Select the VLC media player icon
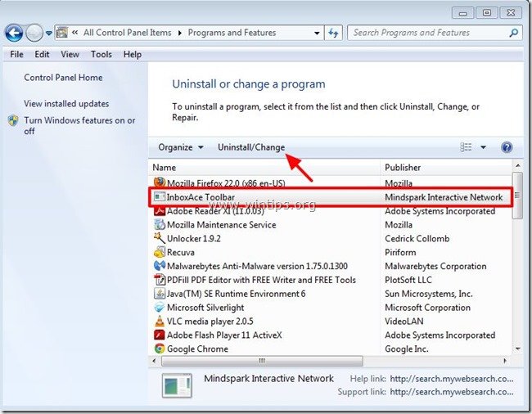Screen dimensions: 532x414 160,321
